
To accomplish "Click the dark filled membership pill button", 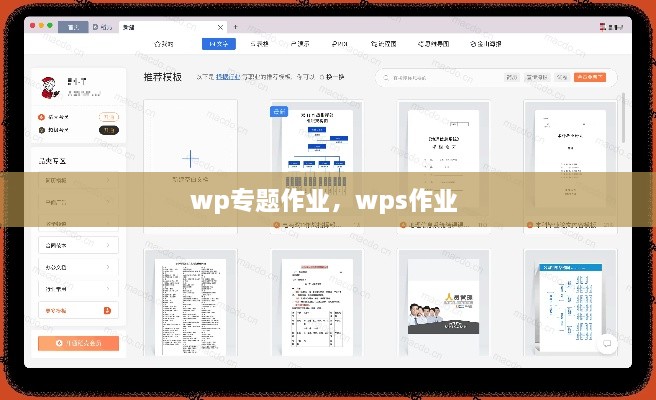I will (109, 130).
